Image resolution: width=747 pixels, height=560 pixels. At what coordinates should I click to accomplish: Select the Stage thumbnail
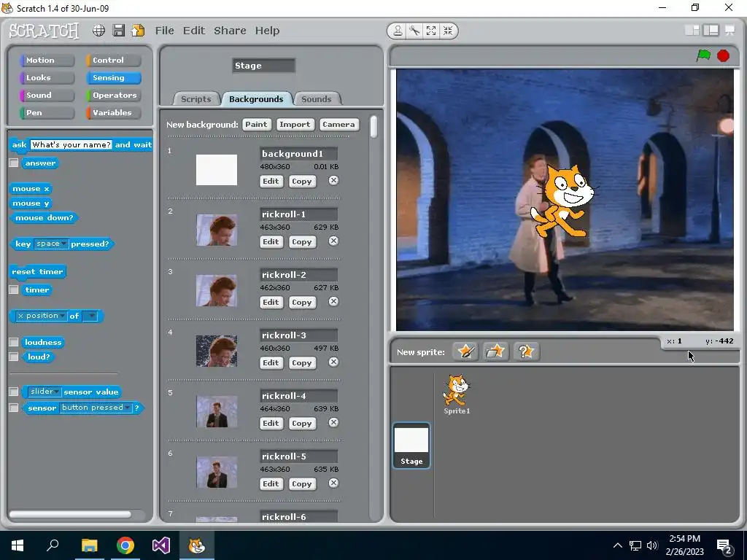411,446
